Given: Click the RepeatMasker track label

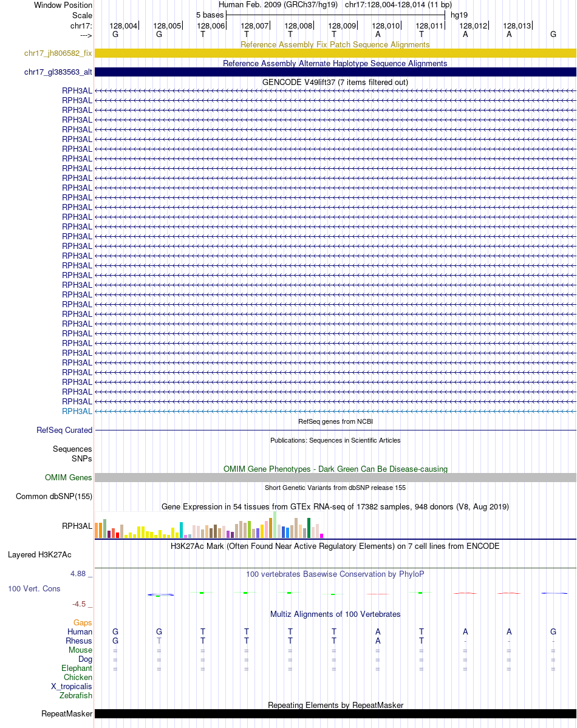Looking at the screenshot, I should click(x=67, y=713).
